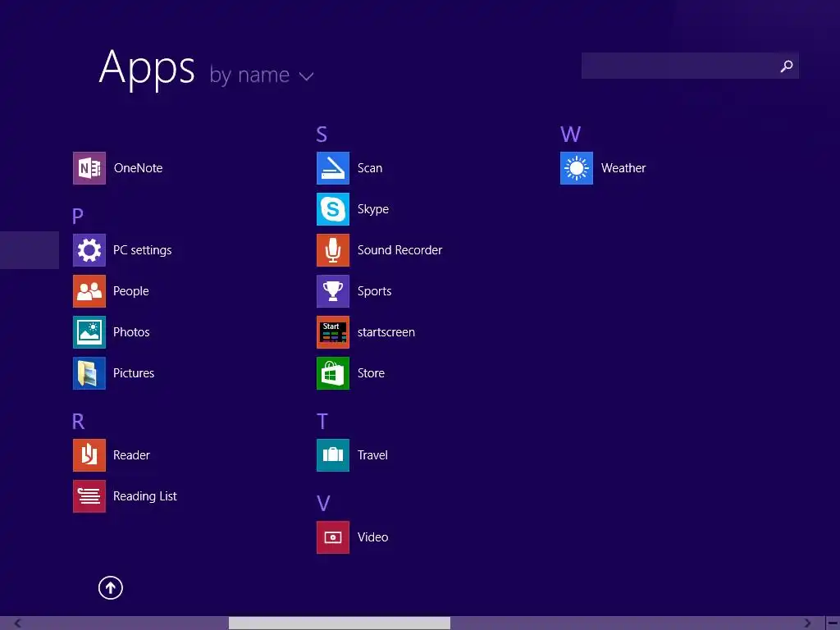This screenshot has height=630, width=840.
Task: Launch the Video app icon
Action: tap(333, 537)
